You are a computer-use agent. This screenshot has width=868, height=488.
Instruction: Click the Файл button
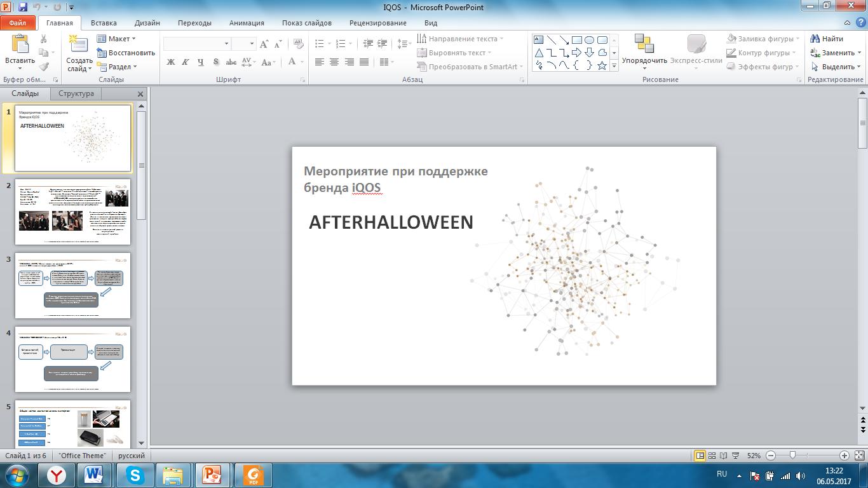[x=18, y=23]
